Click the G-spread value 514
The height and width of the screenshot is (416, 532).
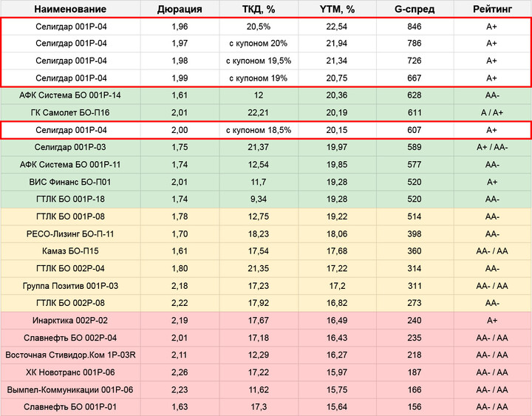415,216
